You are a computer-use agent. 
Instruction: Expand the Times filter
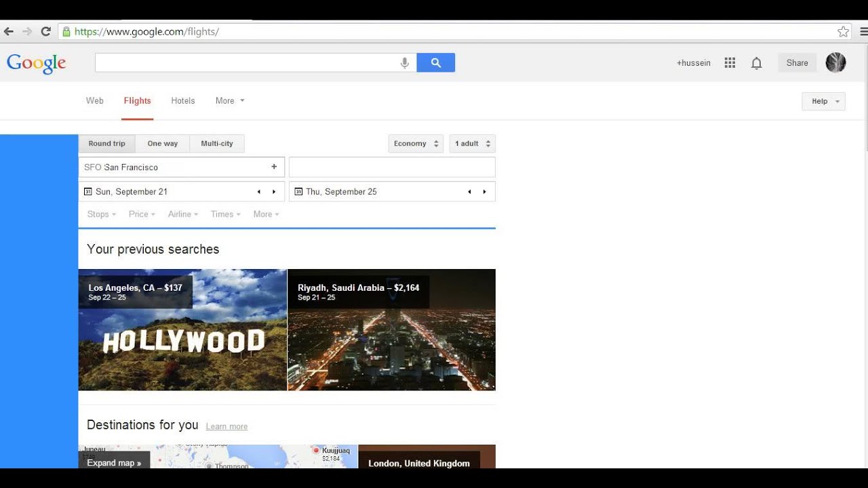click(226, 214)
